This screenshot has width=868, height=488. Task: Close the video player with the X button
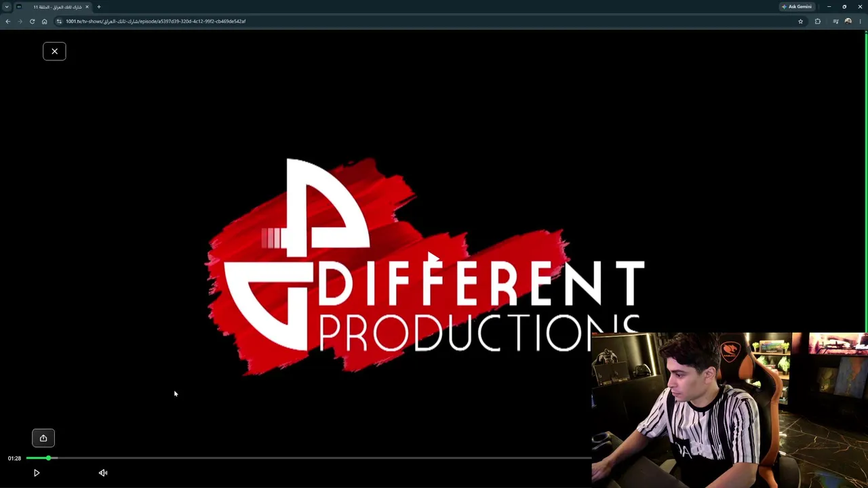point(54,52)
